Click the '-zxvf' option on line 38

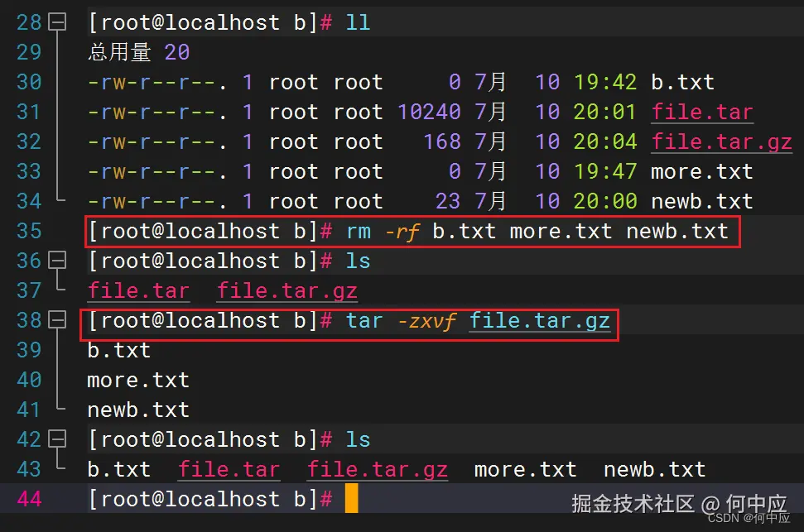(x=426, y=321)
